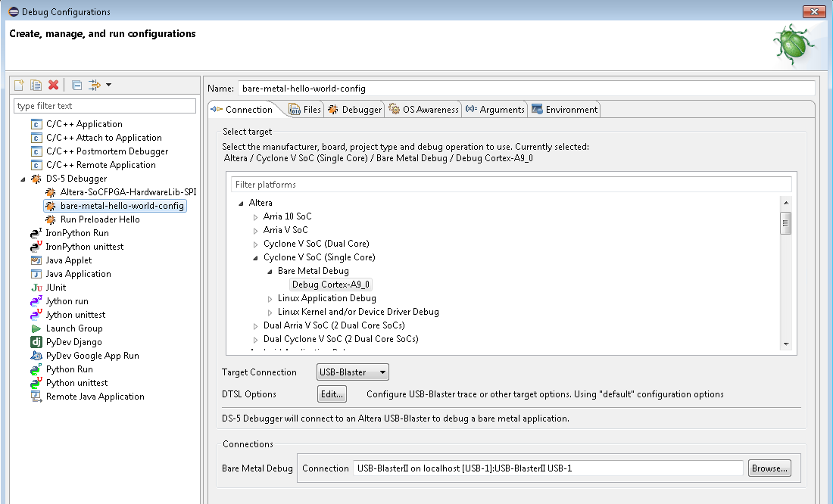Screen dimensions: 833x504
Task: Select the JUnit configuration type
Action: tap(55, 288)
